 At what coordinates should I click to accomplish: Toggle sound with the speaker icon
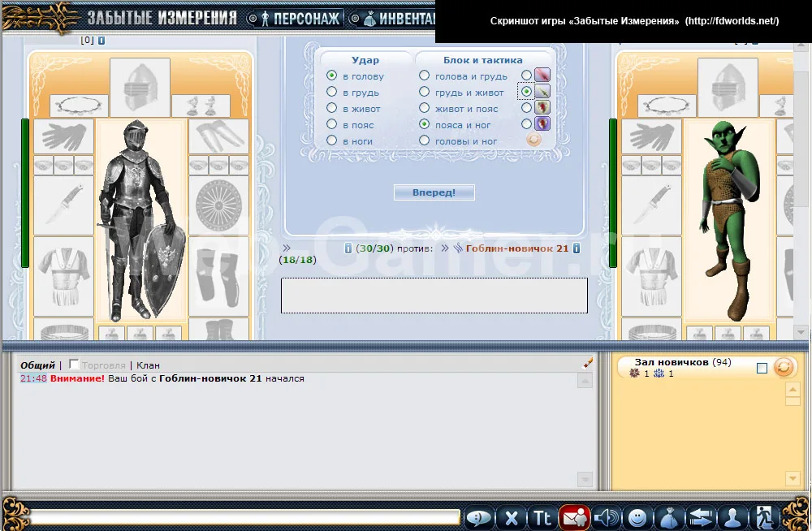coord(606,517)
